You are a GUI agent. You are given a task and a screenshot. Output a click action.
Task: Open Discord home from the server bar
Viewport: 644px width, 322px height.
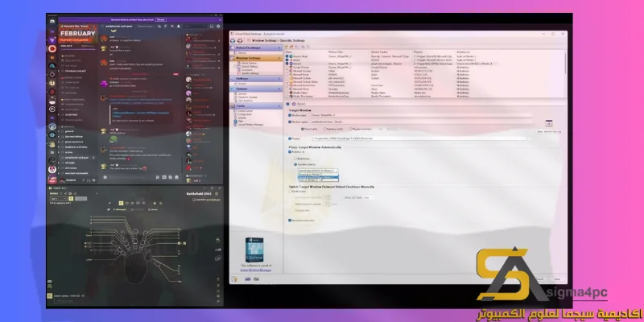click(52, 21)
